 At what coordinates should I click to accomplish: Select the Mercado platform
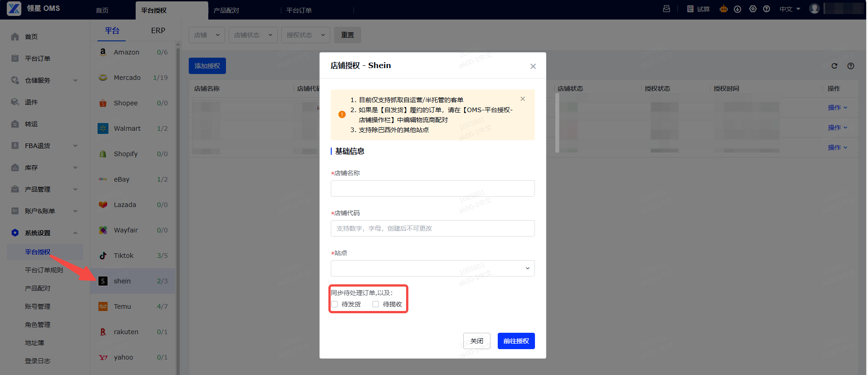(132, 78)
